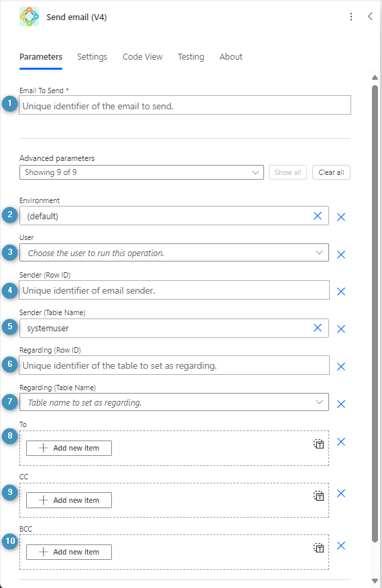The width and height of the screenshot is (382, 588).
Task: Click the vertical scrollbar thumb
Action: tap(375, 314)
